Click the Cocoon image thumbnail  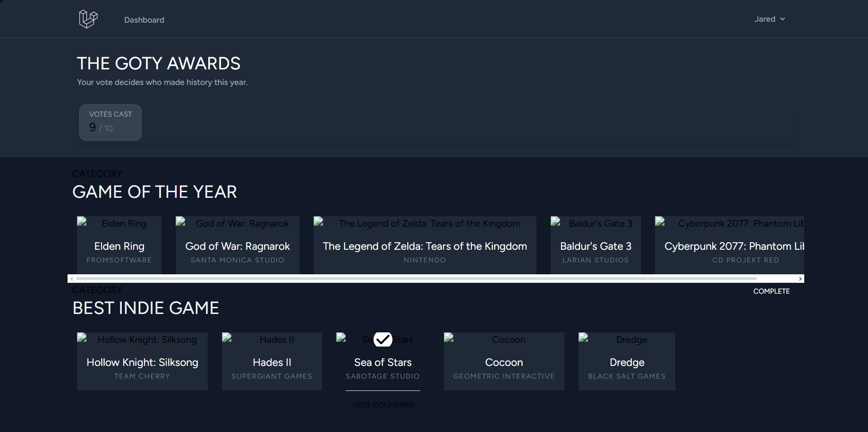(x=504, y=339)
